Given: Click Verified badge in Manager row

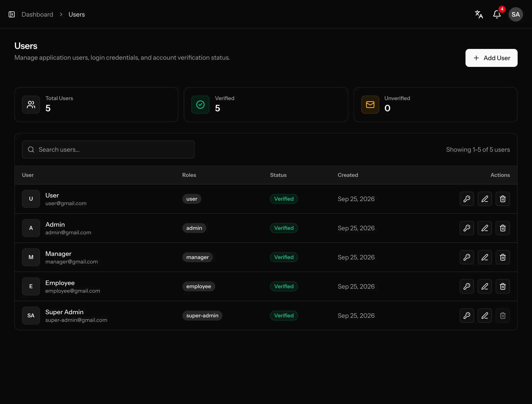Looking at the screenshot, I should [x=284, y=257].
